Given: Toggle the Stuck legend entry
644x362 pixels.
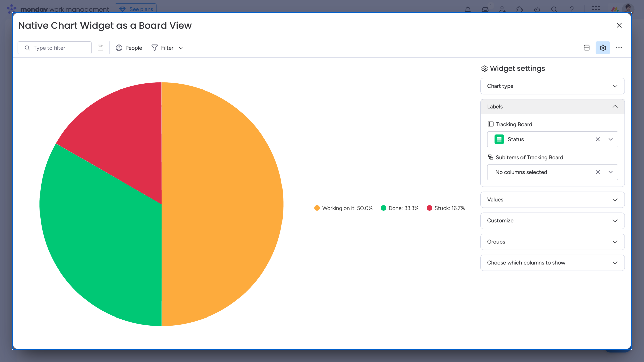Looking at the screenshot, I should point(446,208).
